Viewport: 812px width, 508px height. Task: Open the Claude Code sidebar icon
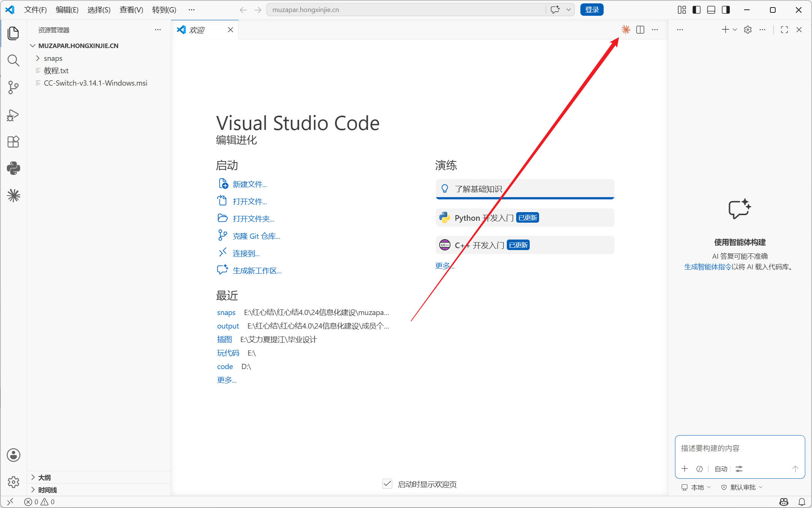[13, 196]
